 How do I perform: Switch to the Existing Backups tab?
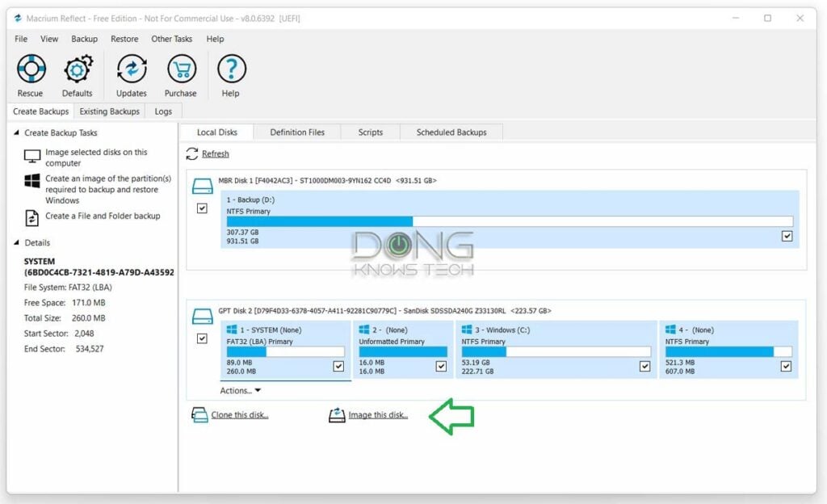tap(110, 111)
